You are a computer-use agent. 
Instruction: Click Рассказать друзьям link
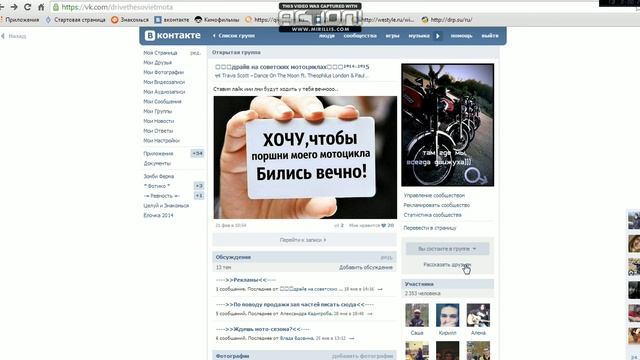(447, 264)
